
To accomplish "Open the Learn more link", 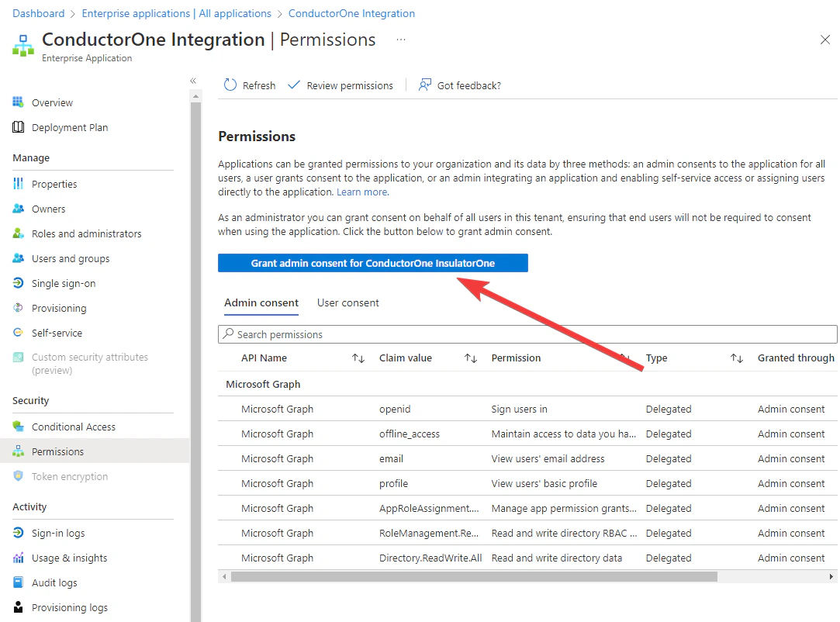I will click(x=361, y=192).
